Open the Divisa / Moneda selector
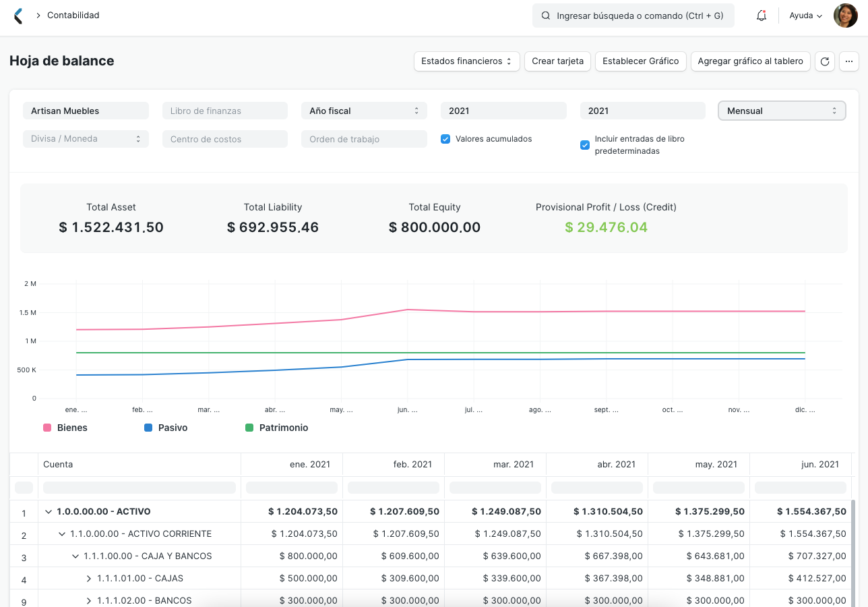This screenshot has height=607, width=868. click(x=86, y=139)
